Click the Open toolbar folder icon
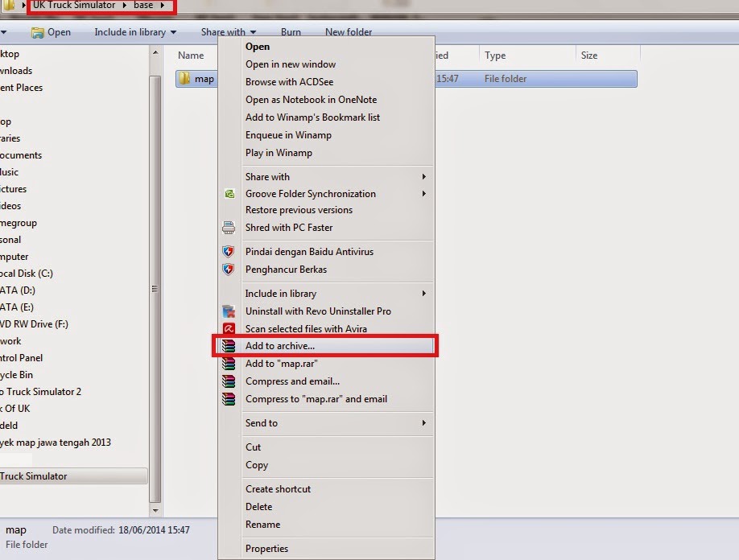 point(37,32)
